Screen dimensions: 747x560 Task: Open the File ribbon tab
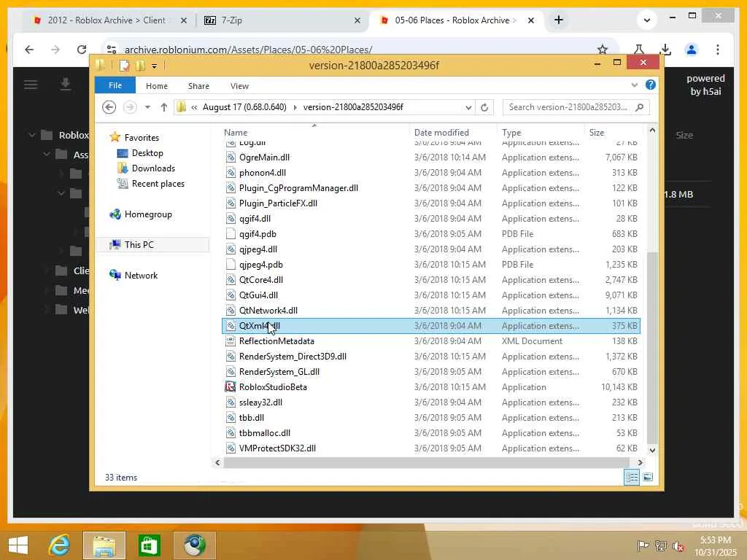[x=115, y=85]
